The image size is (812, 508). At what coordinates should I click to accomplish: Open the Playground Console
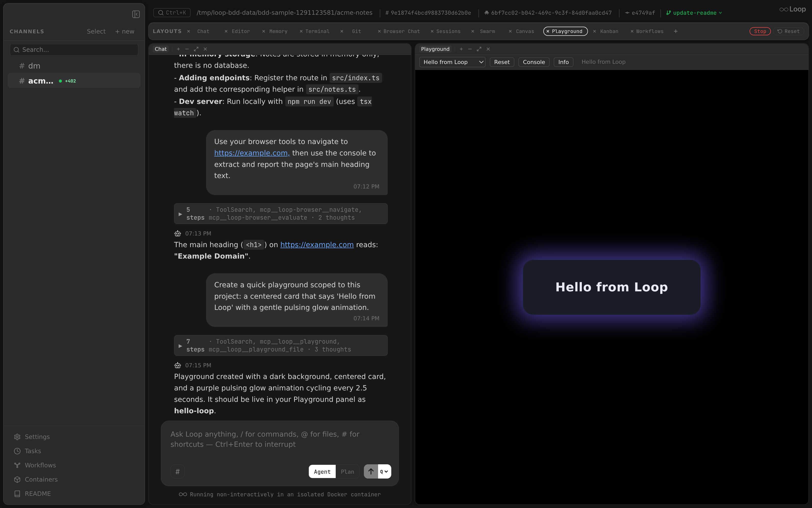533,62
